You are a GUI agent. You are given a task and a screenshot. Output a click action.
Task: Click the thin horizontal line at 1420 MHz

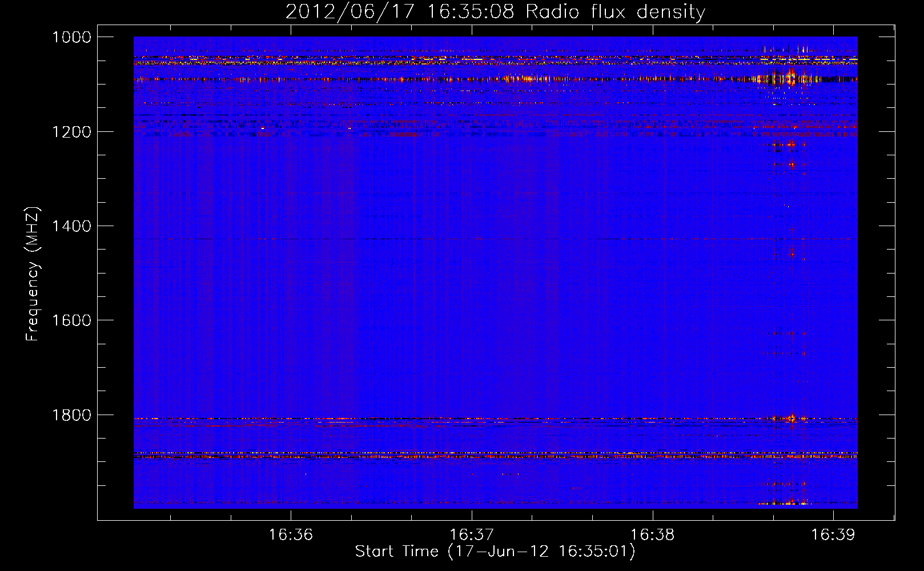pyautogui.click(x=495, y=239)
